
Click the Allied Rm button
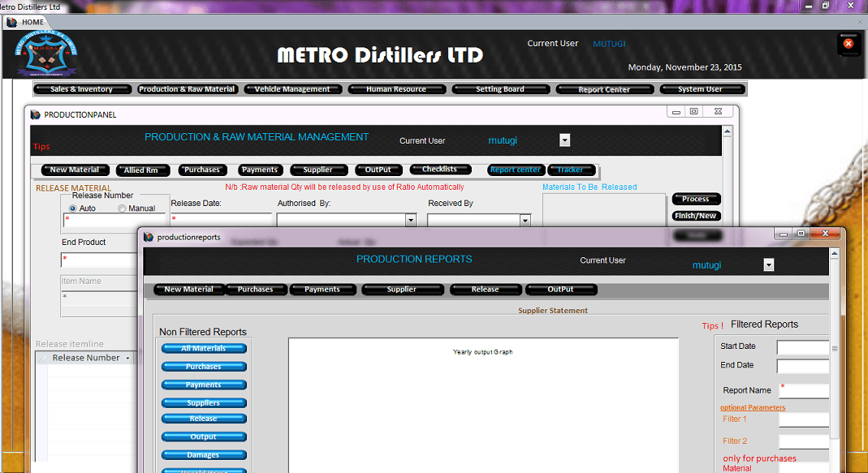click(x=142, y=170)
